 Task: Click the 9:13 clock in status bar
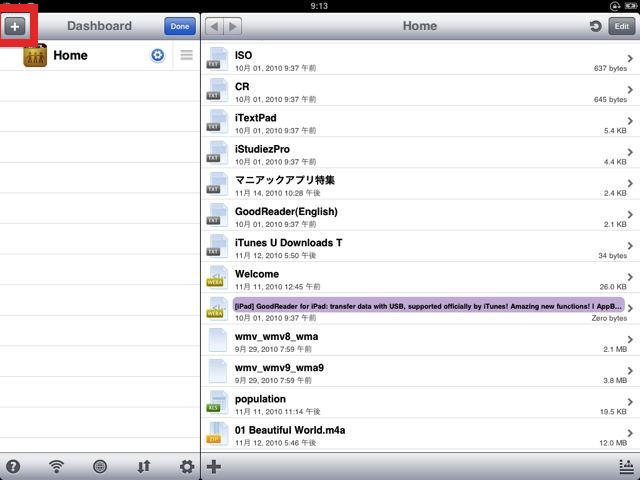click(x=319, y=6)
